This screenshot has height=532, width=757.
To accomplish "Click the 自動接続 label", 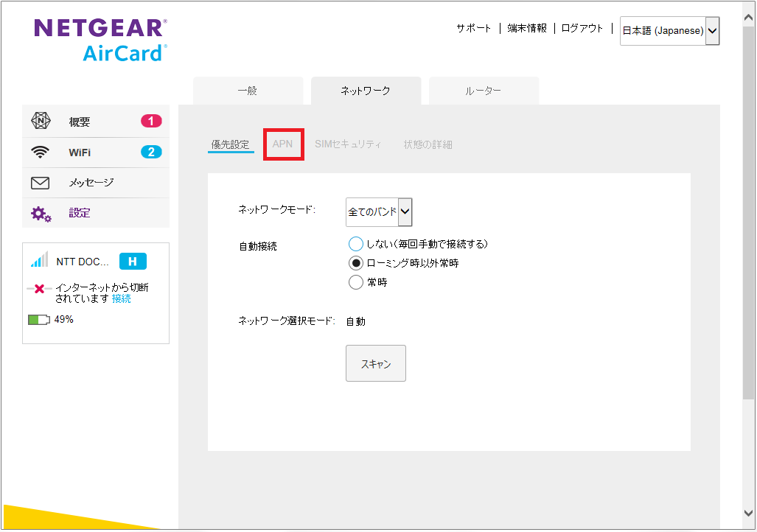I will coord(258,246).
